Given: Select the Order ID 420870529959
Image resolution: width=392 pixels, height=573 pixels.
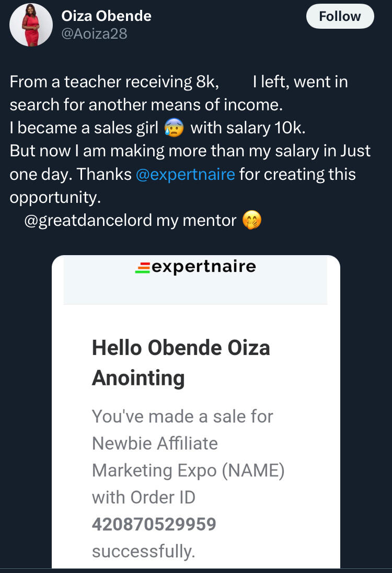Looking at the screenshot, I should point(154,524).
